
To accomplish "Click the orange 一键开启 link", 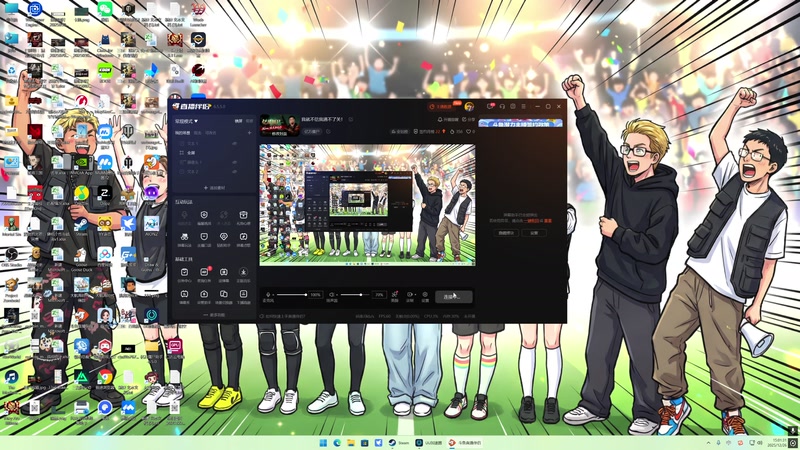I will pyautogui.click(x=532, y=221).
